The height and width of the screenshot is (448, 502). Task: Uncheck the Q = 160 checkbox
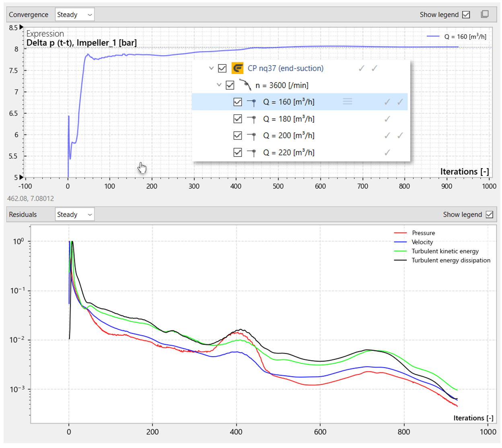click(238, 102)
